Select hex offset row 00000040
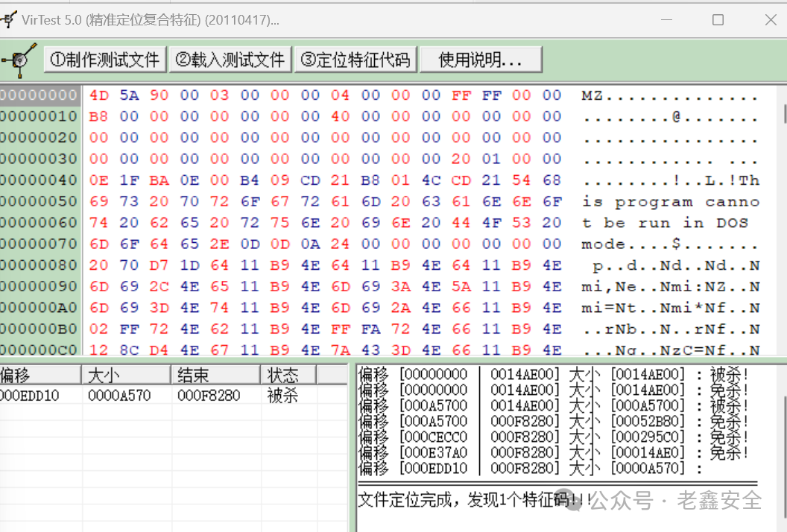 tap(39, 180)
